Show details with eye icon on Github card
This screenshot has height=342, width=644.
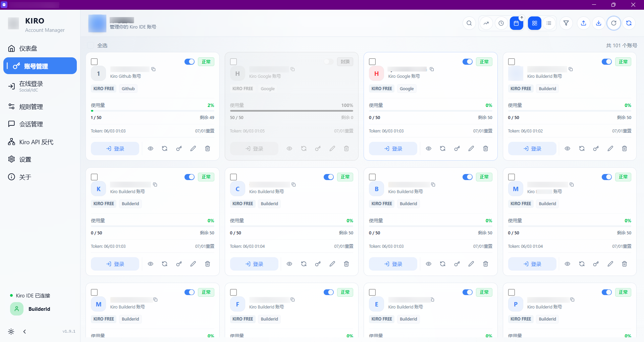pos(151,149)
